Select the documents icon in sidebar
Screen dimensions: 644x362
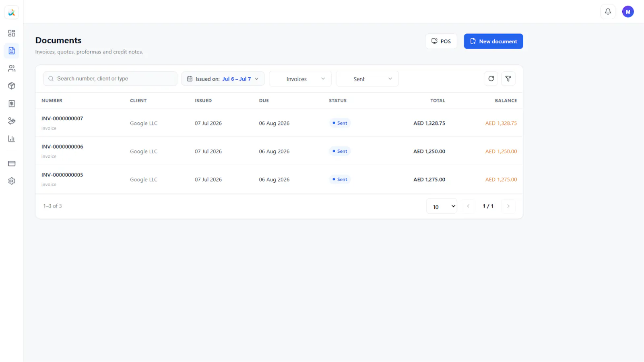pos(12,51)
